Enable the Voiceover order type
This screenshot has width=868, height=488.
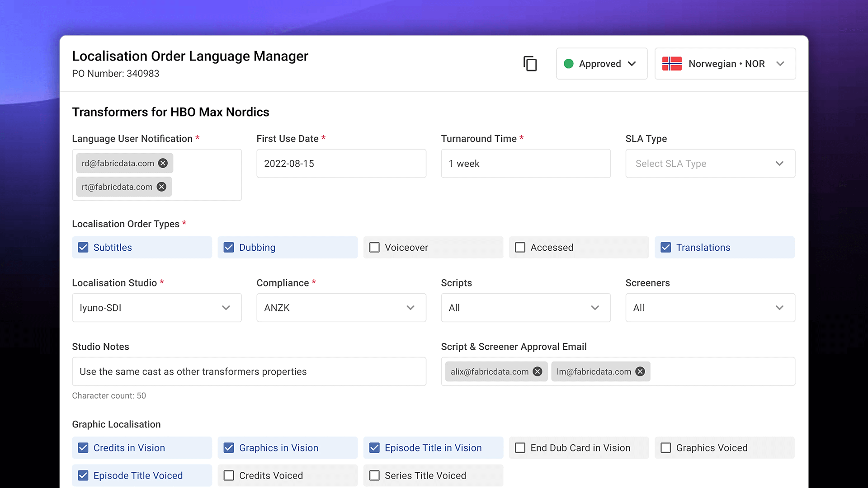(374, 248)
